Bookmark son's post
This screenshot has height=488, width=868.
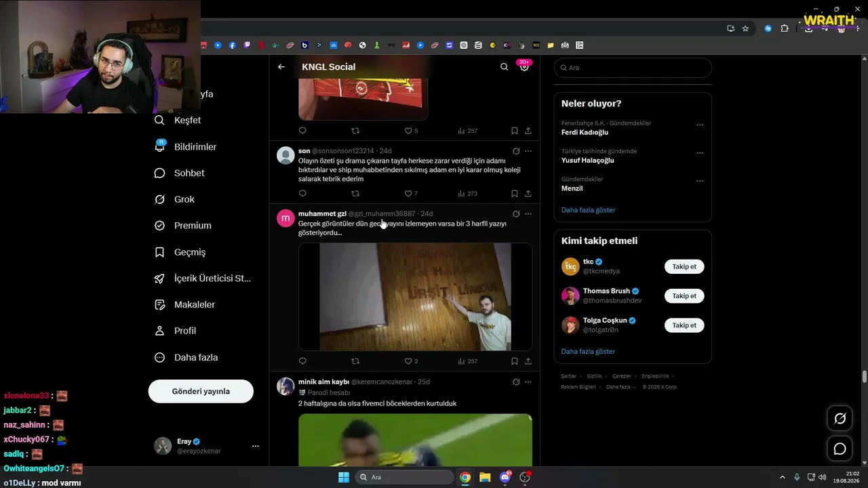(x=515, y=193)
